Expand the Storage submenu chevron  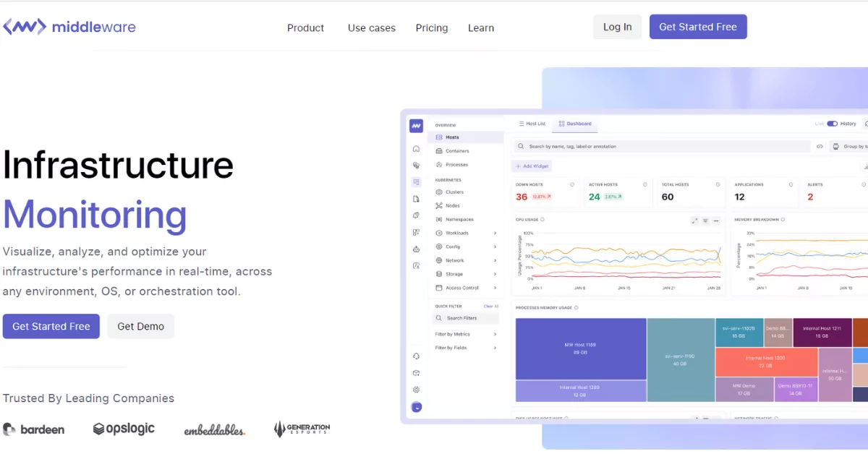click(x=495, y=275)
